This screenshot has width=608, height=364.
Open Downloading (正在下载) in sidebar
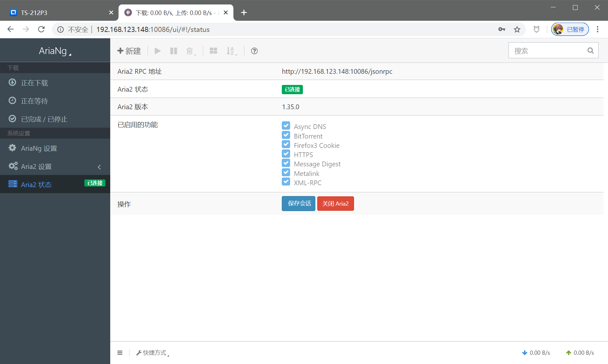point(55,83)
